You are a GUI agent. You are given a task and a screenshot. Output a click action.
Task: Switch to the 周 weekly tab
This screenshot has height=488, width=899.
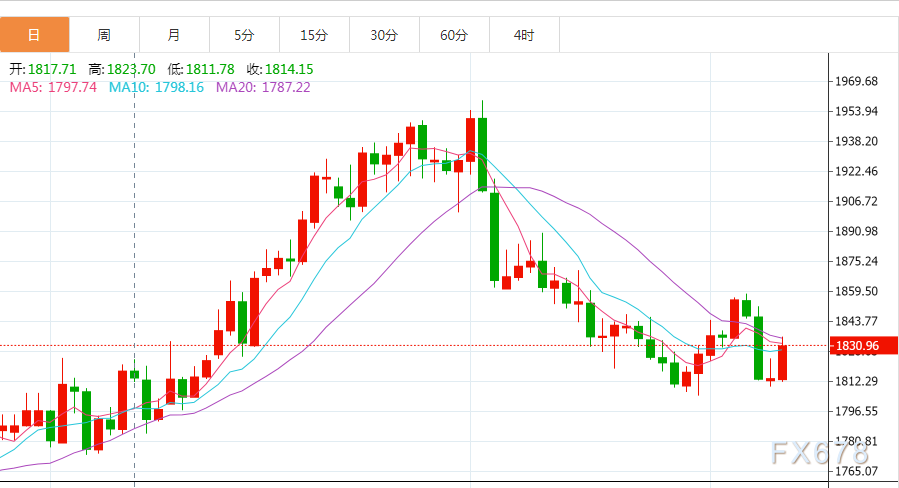[x=104, y=35]
